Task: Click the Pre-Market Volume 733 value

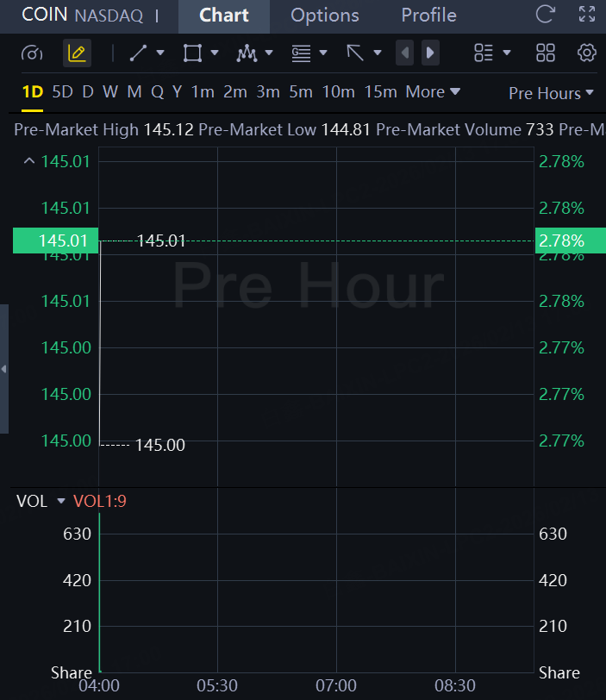Action: coord(540,130)
